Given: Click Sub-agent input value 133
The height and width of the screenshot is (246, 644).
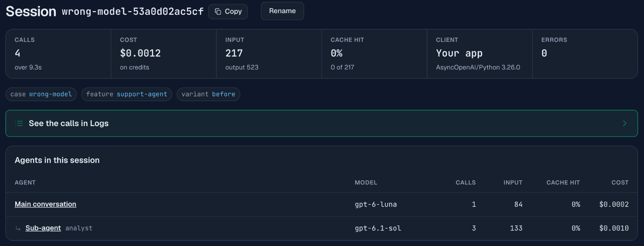Looking at the screenshot, I should (516, 228).
